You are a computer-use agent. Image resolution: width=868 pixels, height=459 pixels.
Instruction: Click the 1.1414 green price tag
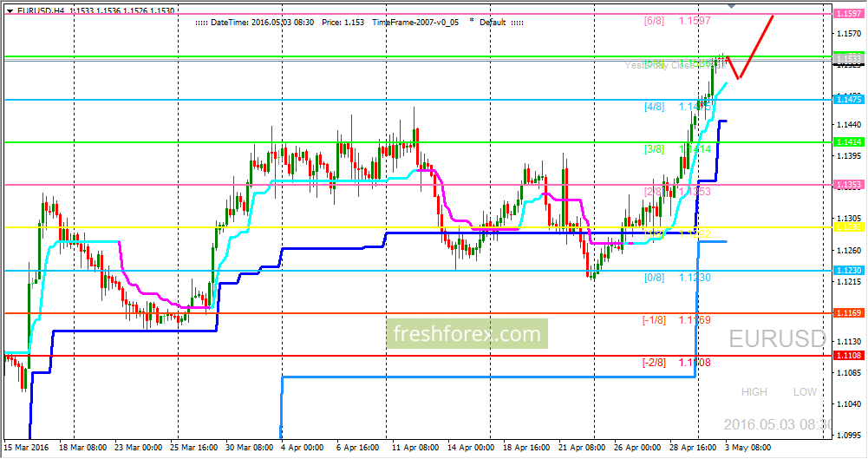(x=849, y=141)
